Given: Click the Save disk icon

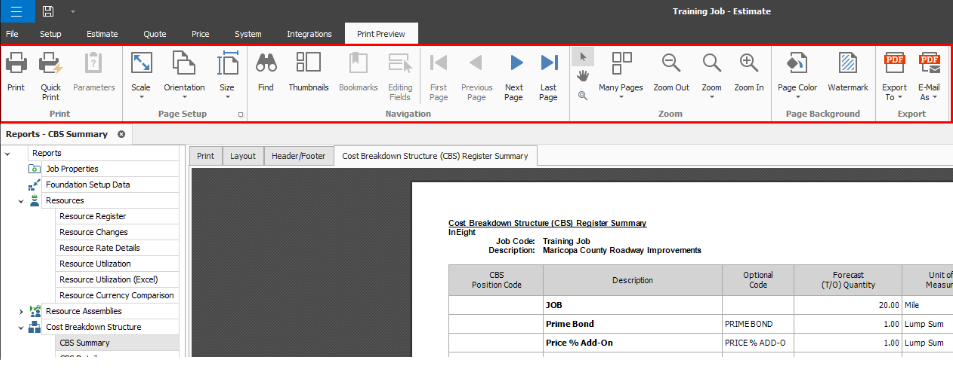Looking at the screenshot, I should tap(49, 11).
